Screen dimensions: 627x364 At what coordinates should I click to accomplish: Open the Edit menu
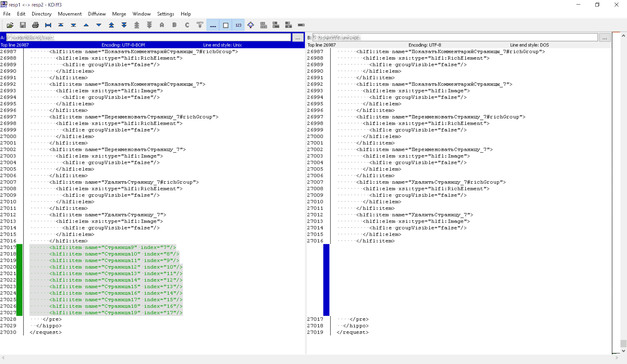coord(21,14)
